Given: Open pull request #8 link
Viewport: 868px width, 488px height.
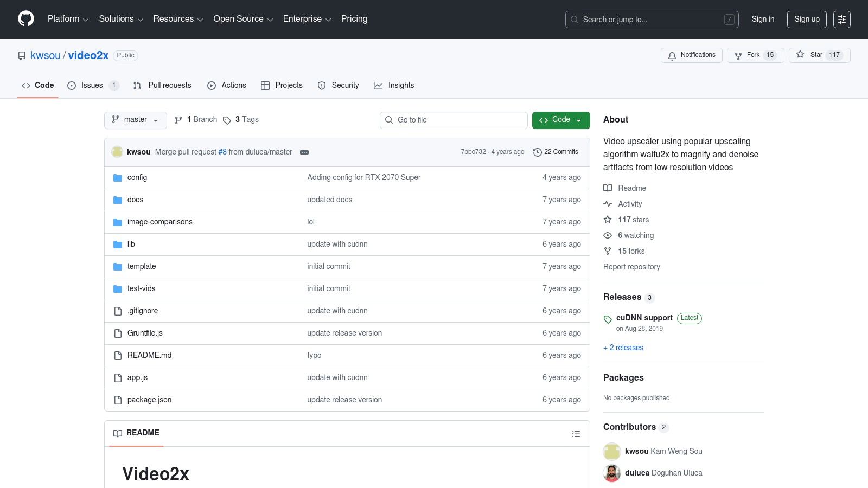Looking at the screenshot, I should [222, 152].
